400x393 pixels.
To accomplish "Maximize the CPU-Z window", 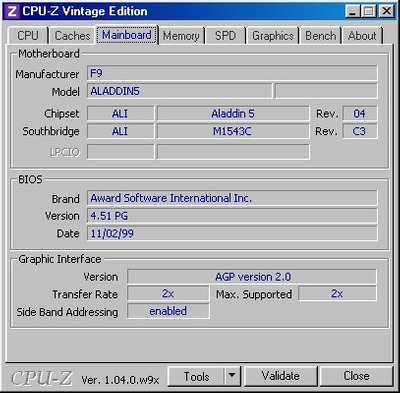I will click(369, 11).
